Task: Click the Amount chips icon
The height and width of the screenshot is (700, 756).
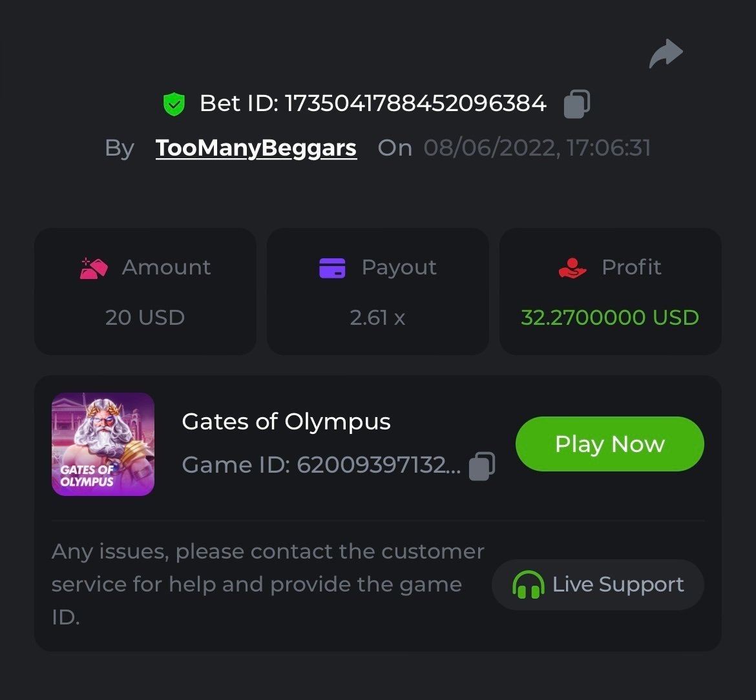Action: tap(94, 268)
